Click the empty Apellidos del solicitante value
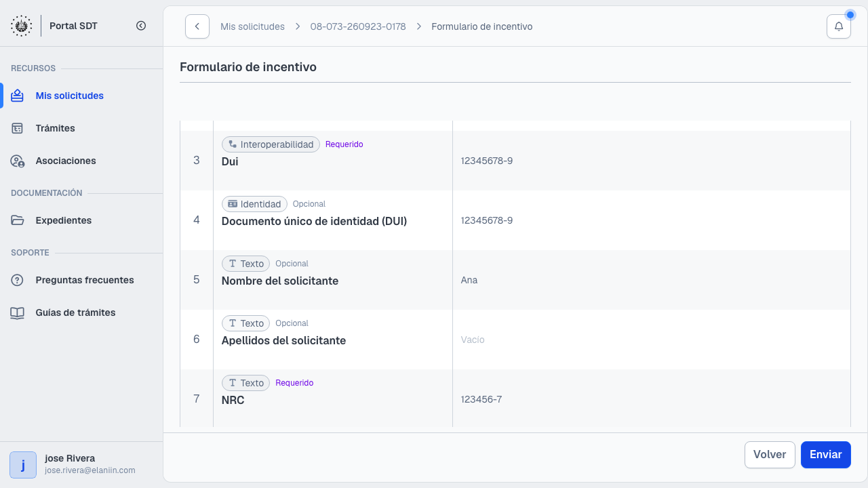 [x=473, y=340]
